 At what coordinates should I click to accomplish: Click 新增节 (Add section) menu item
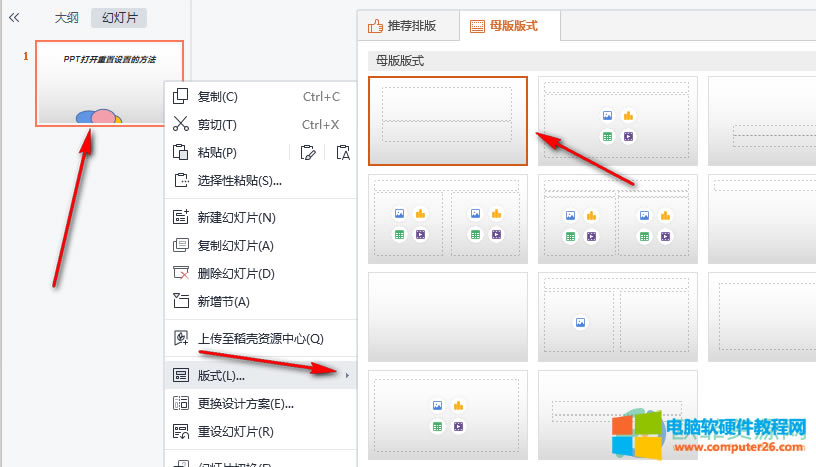(223, 301)
